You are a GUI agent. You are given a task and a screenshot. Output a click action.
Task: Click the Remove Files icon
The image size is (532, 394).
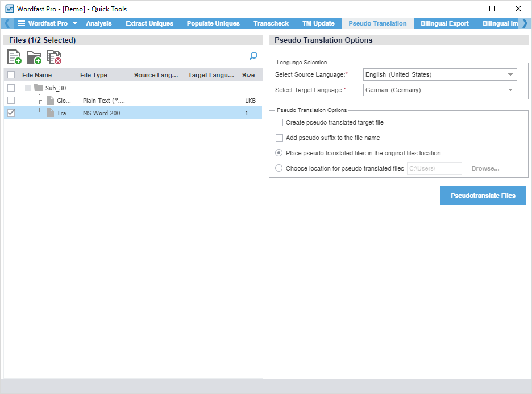click(54, 57)
